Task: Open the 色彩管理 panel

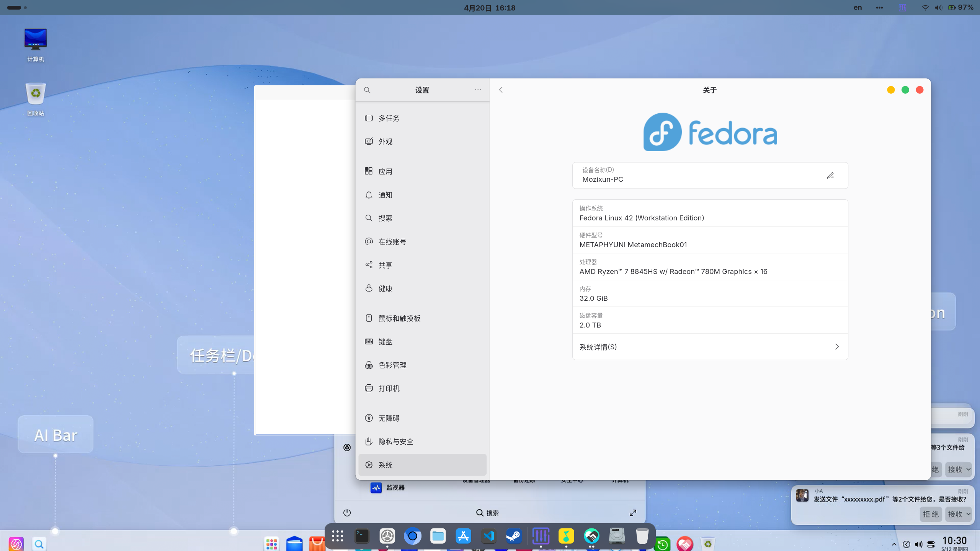Action: 422,365
